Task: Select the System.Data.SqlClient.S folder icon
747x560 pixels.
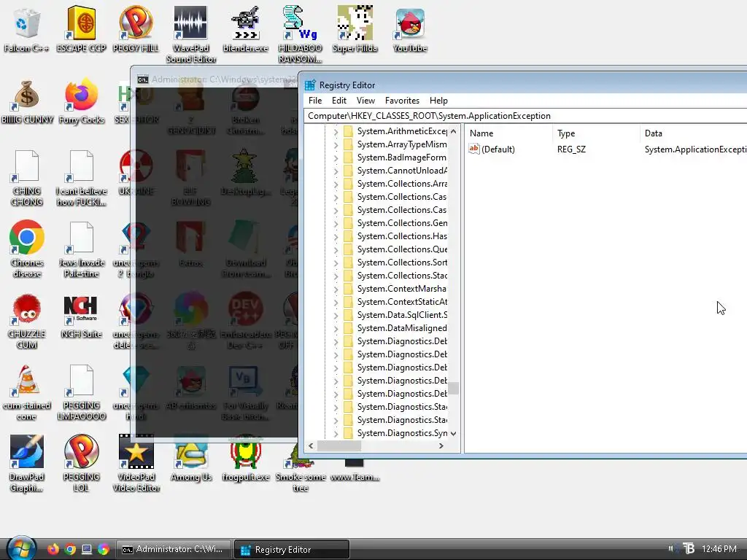Action: pyautogui.click(x=348, y=315)
